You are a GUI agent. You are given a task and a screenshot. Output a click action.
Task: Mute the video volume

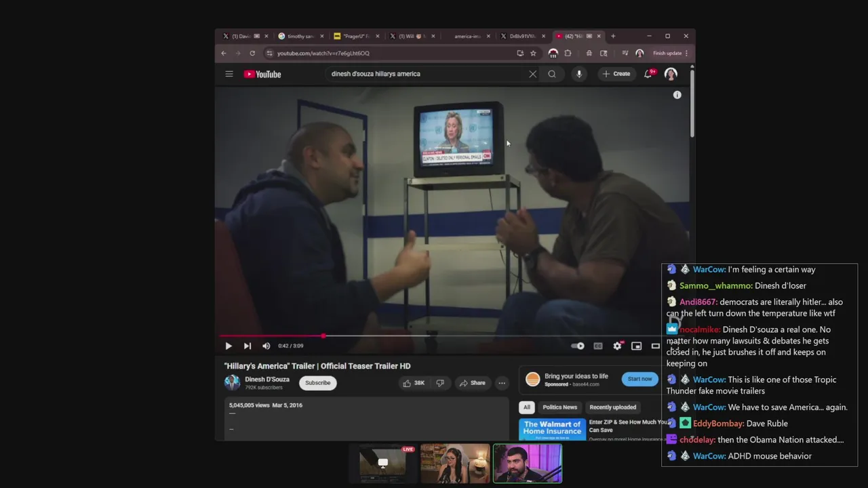[x=266, y=346]
